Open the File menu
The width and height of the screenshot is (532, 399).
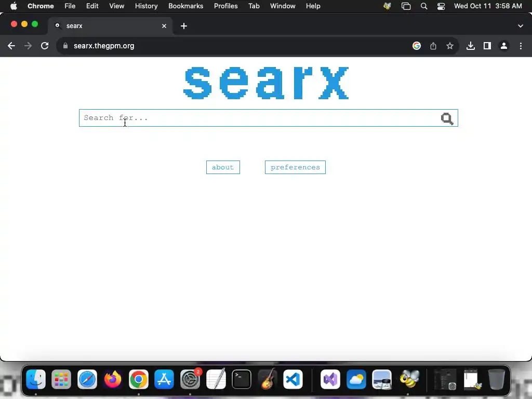pos(70,6)
